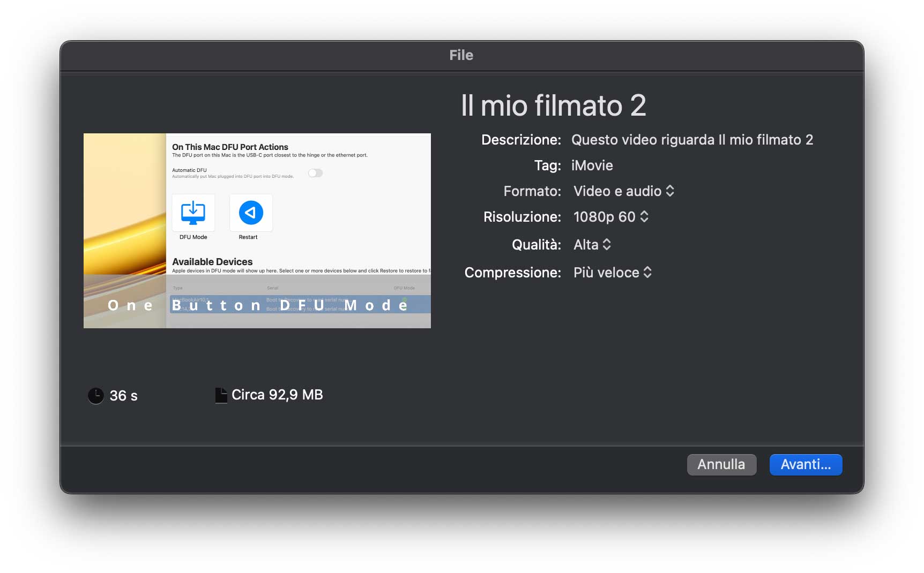Image resolution: width=924 pixels, height=573 pixels.
Task: Click the clock duration icon
Action: click(95, 396)
